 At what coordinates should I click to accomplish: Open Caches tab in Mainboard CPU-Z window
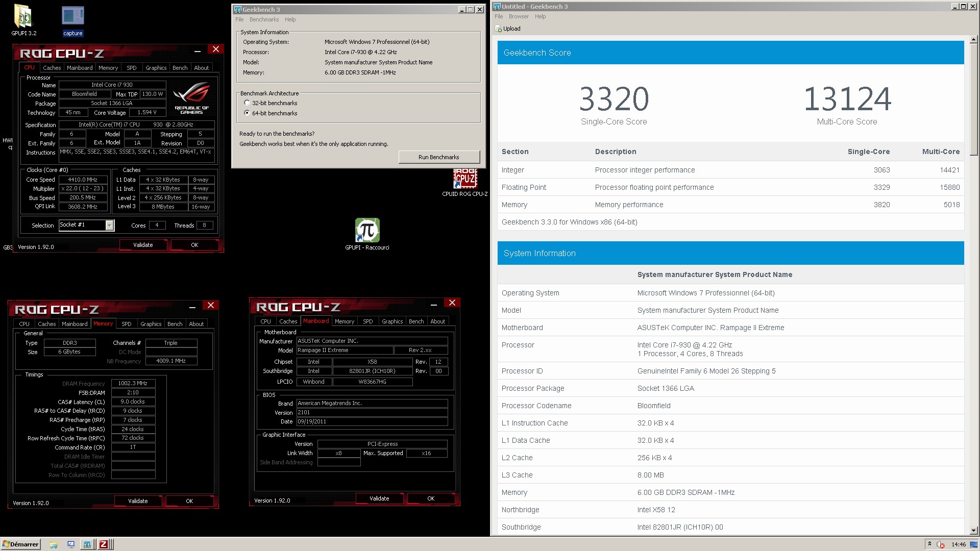click(x=288, y=321)
